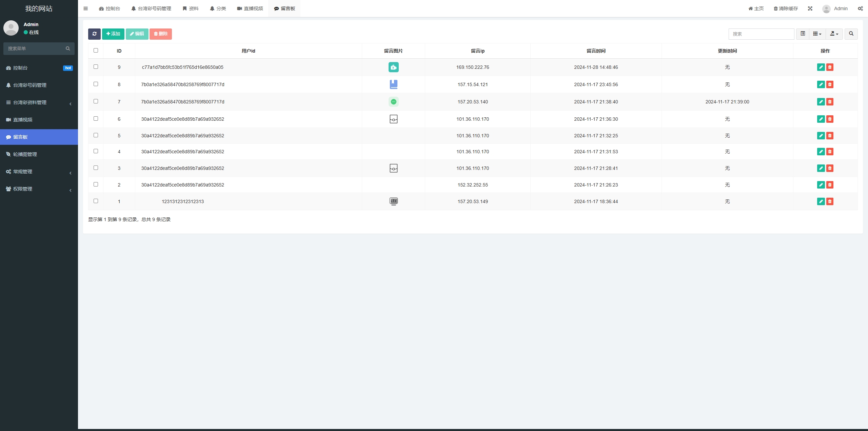Click the table search magnifier icon button
This screenshot has height=431, width=868.
point(851,34)
